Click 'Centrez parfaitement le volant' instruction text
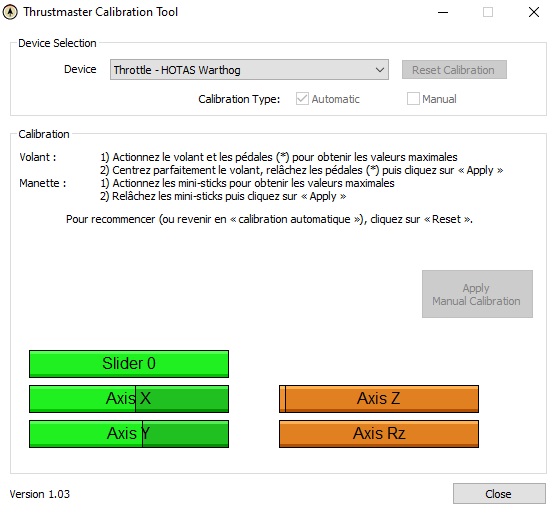This screenshot has height=514, width=554. click(301, 170)
